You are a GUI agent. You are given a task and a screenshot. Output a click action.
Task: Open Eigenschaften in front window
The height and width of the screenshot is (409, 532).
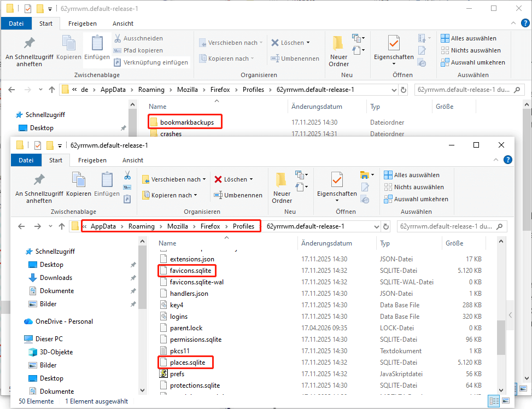pyautogui.click(x=337, y=186)
